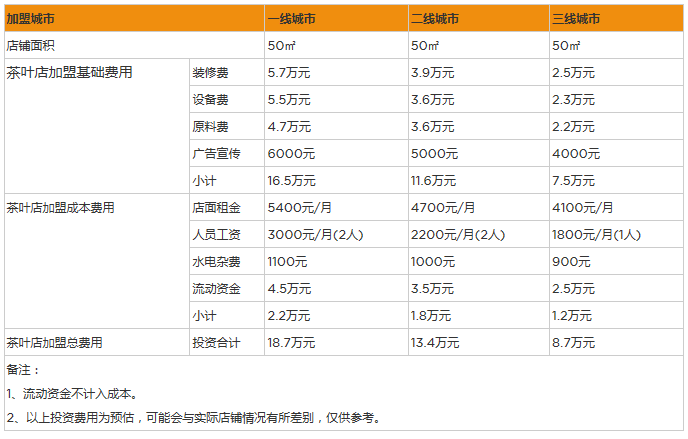
Task: Click the 店铺面积 row label
Action: pyautogui.click(x=31, y=46)
